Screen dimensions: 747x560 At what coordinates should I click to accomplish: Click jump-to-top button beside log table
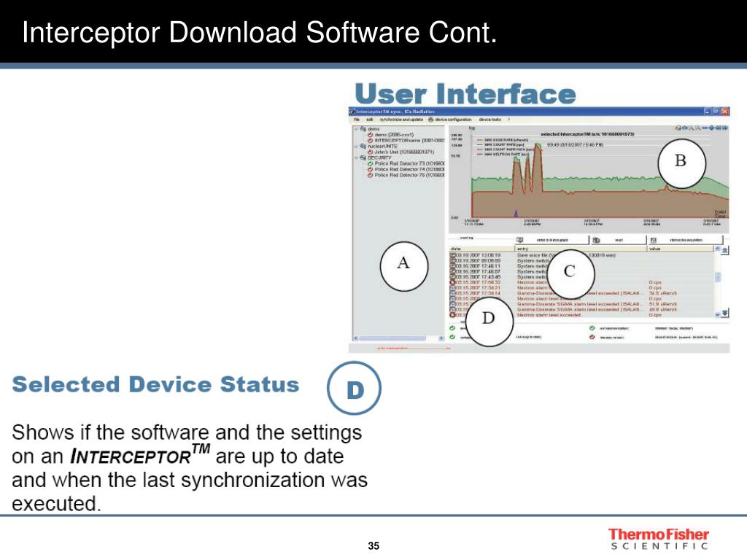(725, 251)
